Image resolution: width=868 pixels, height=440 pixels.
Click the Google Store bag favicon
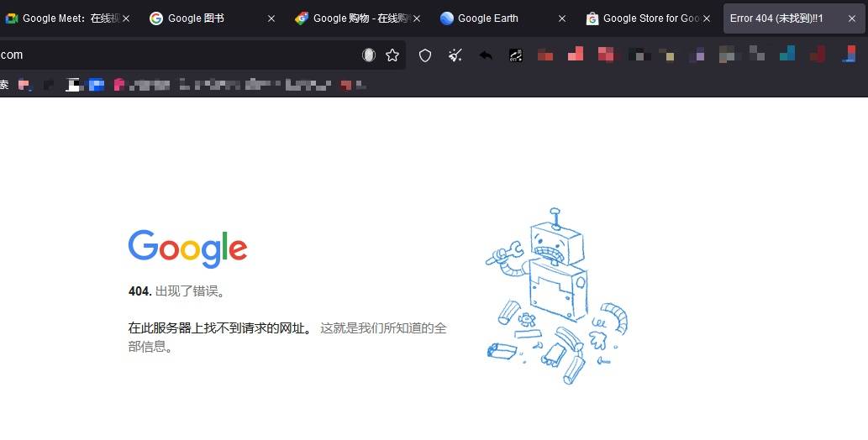click(592, 18)
